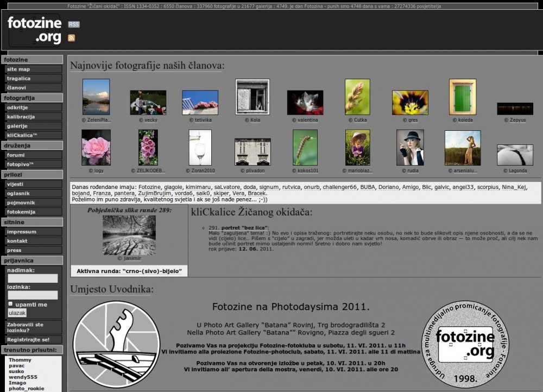Click the shutter and hand emblem graphic
543x392 pixels.
click(x=116, y=344)
